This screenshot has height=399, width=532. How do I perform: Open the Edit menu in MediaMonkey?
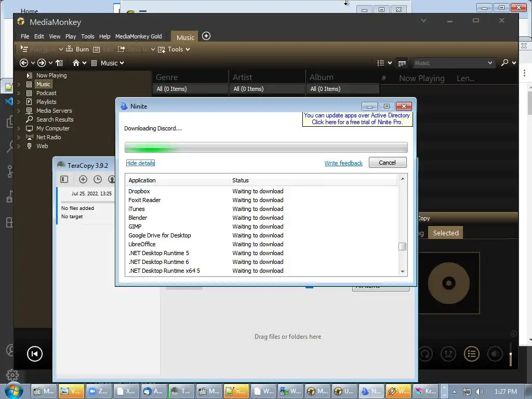39,36
